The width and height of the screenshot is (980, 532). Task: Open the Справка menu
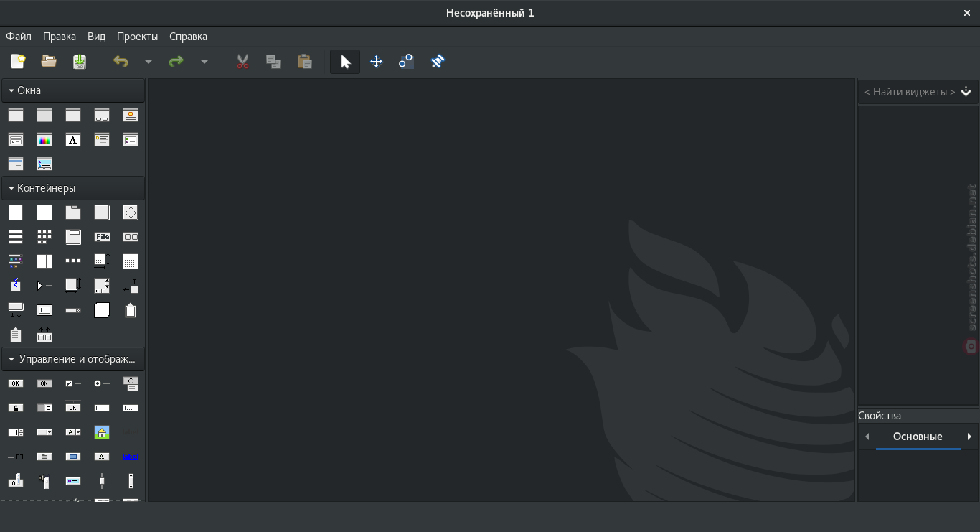coord(188,37)
